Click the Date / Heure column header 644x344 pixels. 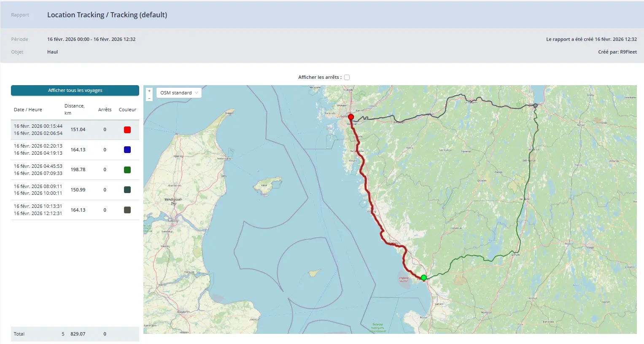[28, 110]
